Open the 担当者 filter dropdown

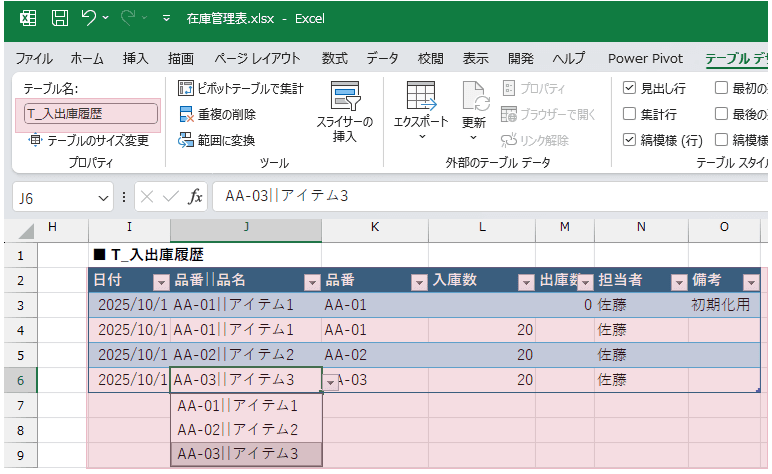pyautogui.click(x=679, y=283)
